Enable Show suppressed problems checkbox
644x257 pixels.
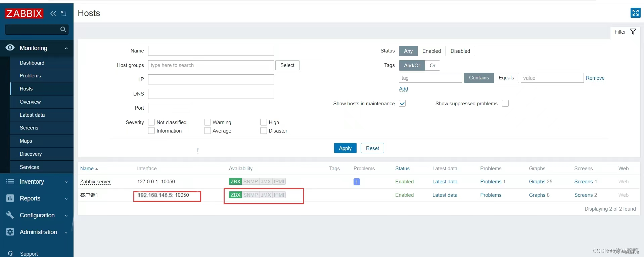(x=505, y=103)
